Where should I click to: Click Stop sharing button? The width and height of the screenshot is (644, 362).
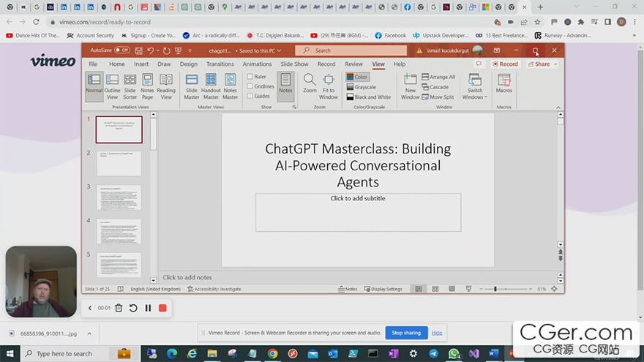[406, 333]
